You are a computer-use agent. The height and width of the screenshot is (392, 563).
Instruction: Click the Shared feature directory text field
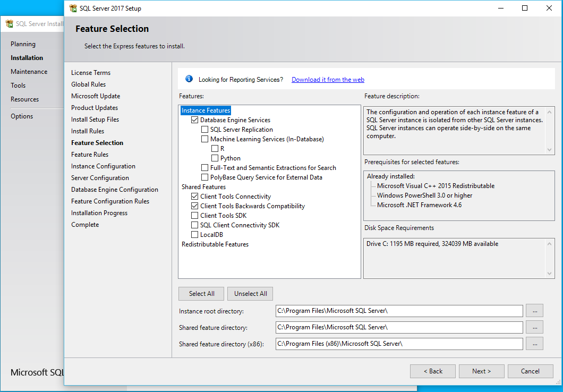[x=399, y=327]
